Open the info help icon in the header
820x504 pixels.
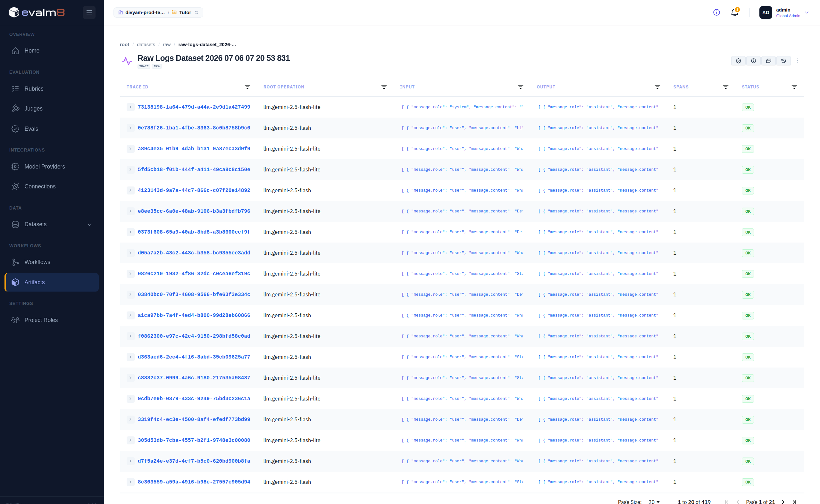point(716,12)
